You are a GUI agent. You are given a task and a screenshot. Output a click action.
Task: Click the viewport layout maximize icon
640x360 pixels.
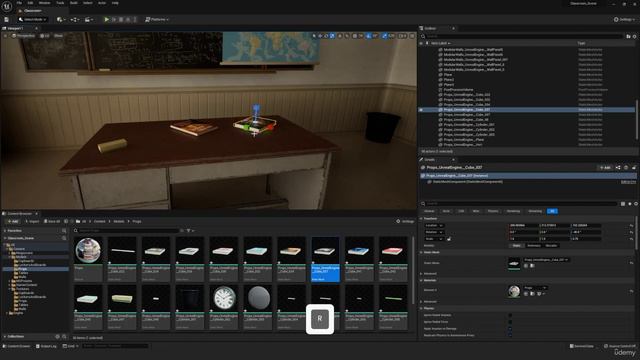click(x=412, y=36)
